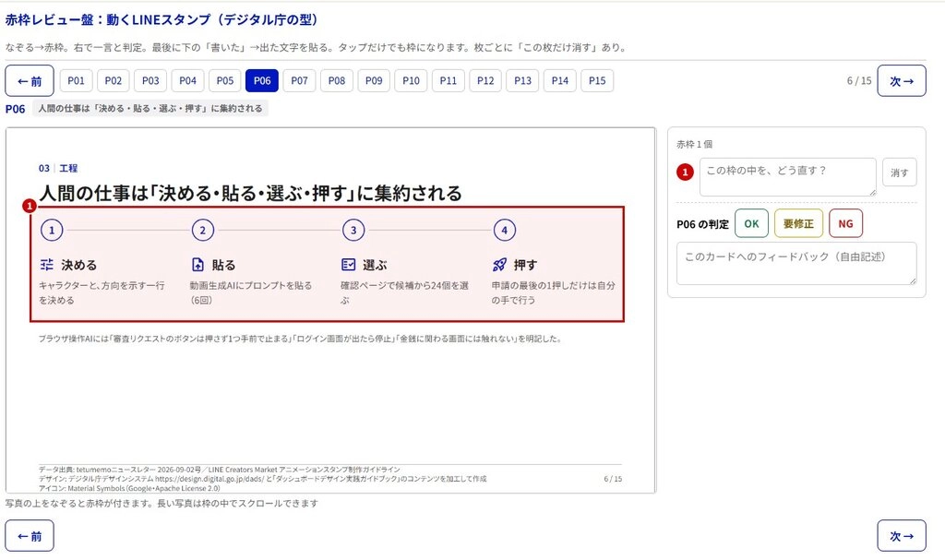Go to page tab P01
Viewport: 945px width, 560px height.
[x=76, y=81]
